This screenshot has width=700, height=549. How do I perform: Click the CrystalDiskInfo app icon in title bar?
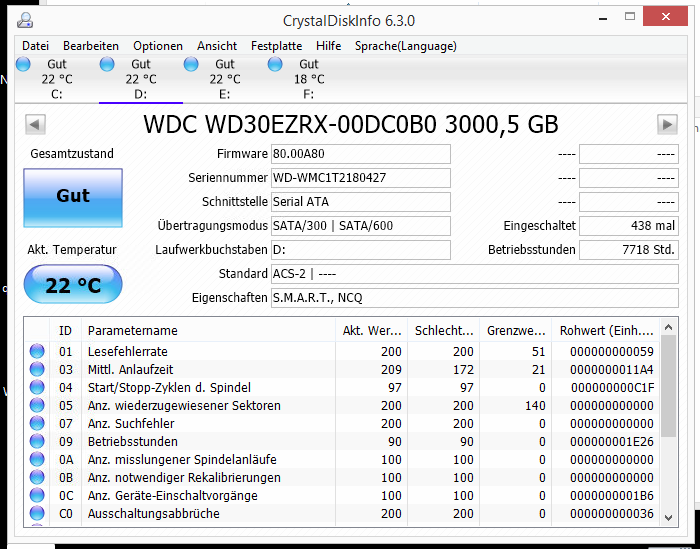click(x=25, y=20)
